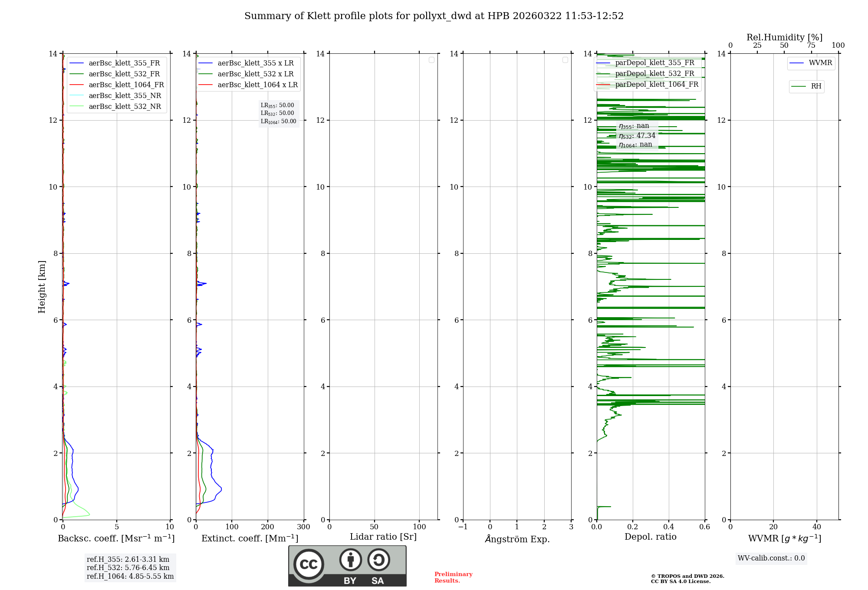This screenshot has height=590, width=868.
Task: Click the Rel.Humidity top axis label
Action: point(784,37)
